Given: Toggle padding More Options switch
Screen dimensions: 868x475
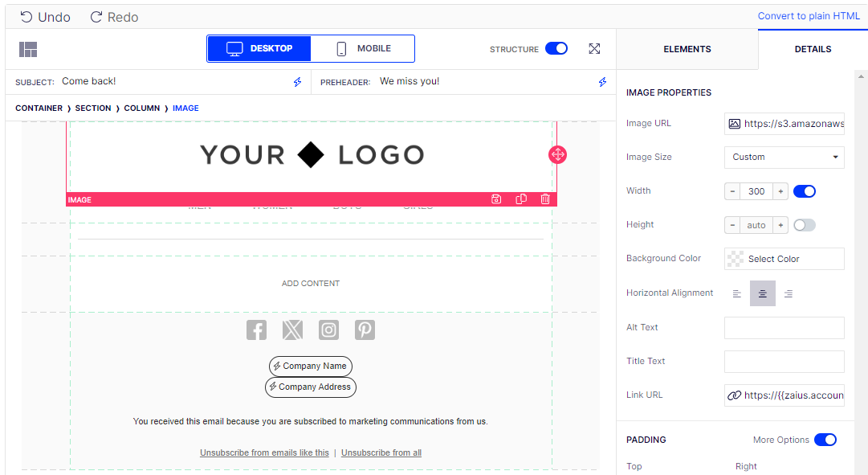Looking at the screenshot, I should point(825,440).
